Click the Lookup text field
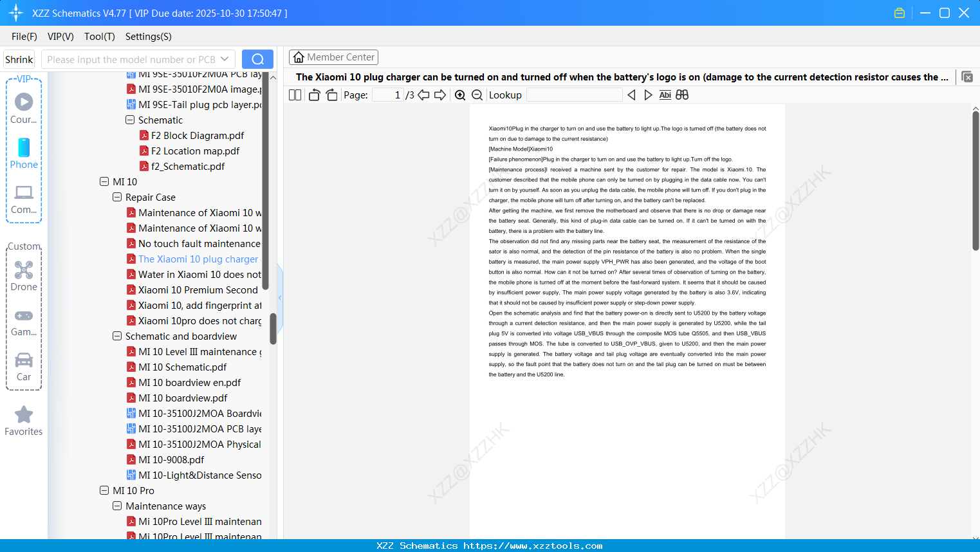980x552 pixels. 575,95
